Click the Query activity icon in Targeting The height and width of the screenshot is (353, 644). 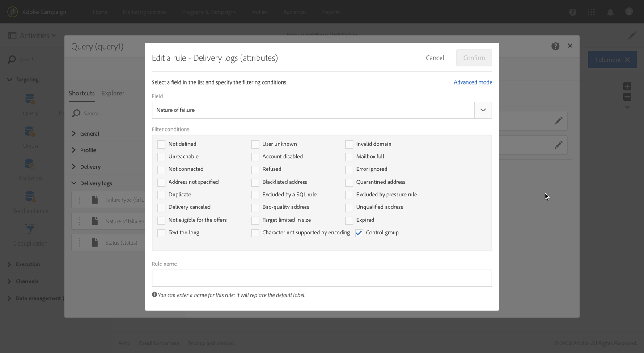click(x=30, y=99)
